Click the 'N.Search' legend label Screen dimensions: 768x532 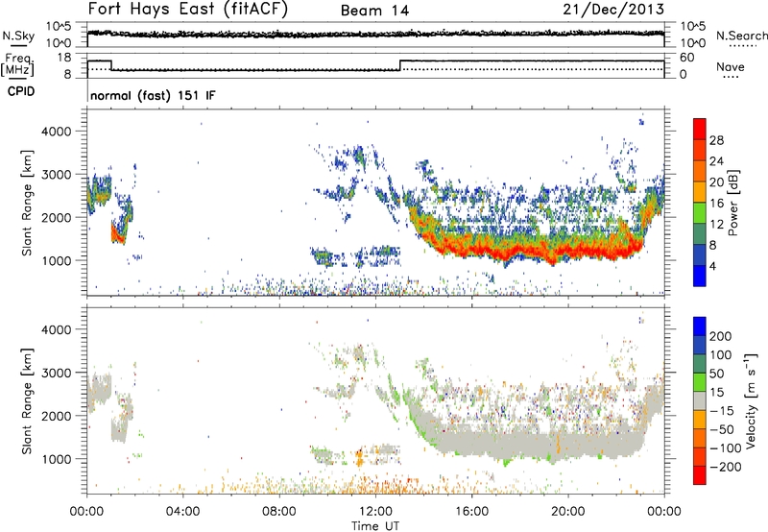pos(741,36)
